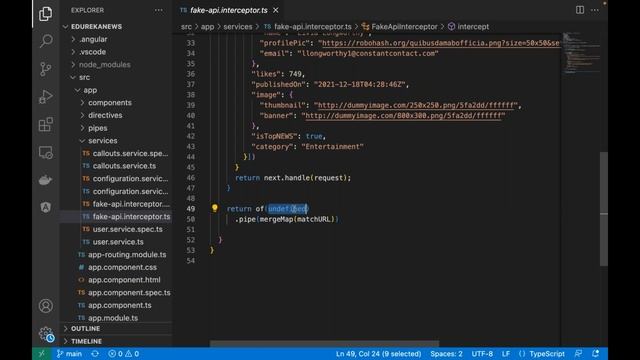Change Spaces: 2 indentation setting
Screen dimensions: 640x360
coord(446,354)
